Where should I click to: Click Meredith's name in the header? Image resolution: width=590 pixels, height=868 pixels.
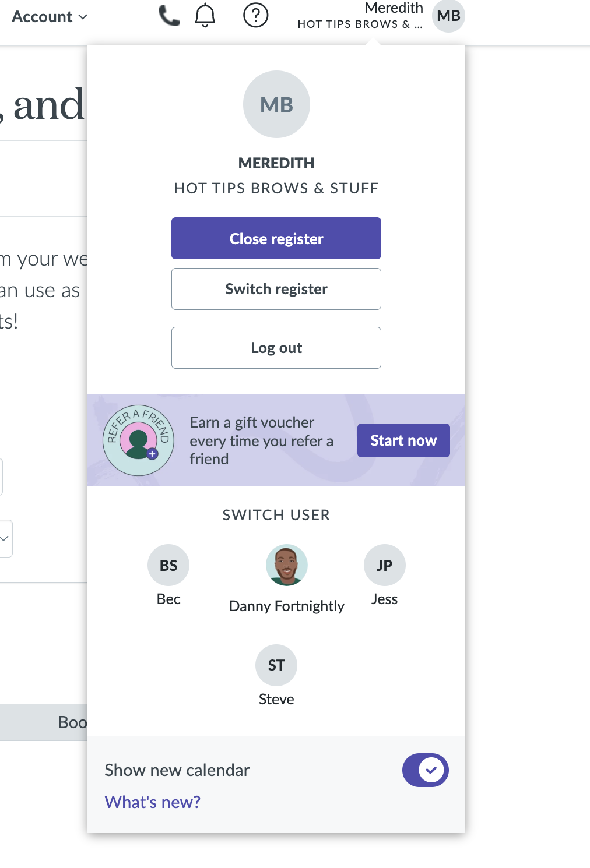[393, 8]
